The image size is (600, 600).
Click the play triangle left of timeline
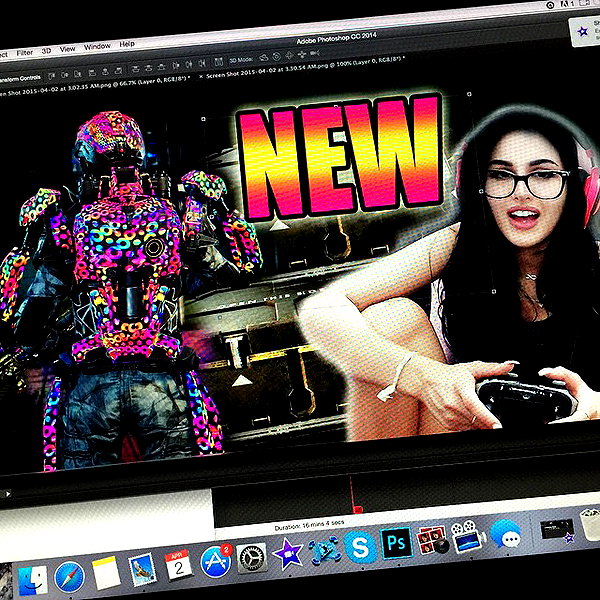click(x=7, y=494)
